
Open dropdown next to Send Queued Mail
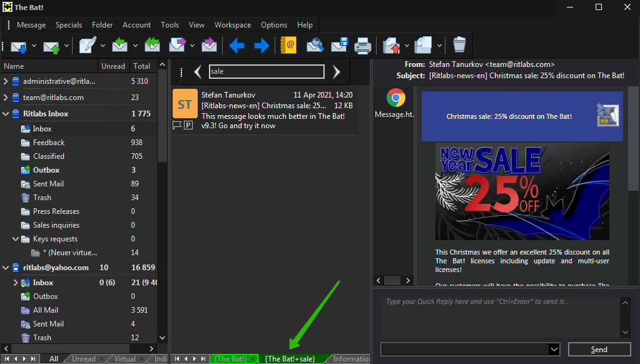coord(66,46)
